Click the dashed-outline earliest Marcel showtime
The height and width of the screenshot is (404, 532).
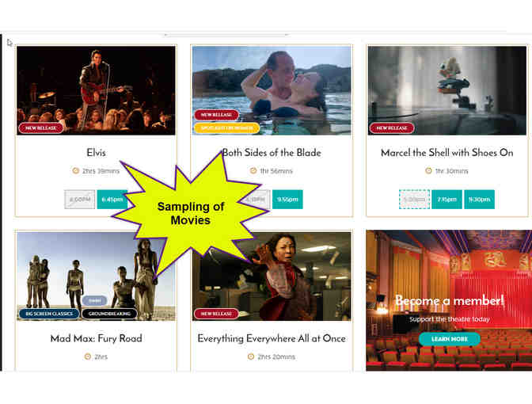tap(414, 200)
